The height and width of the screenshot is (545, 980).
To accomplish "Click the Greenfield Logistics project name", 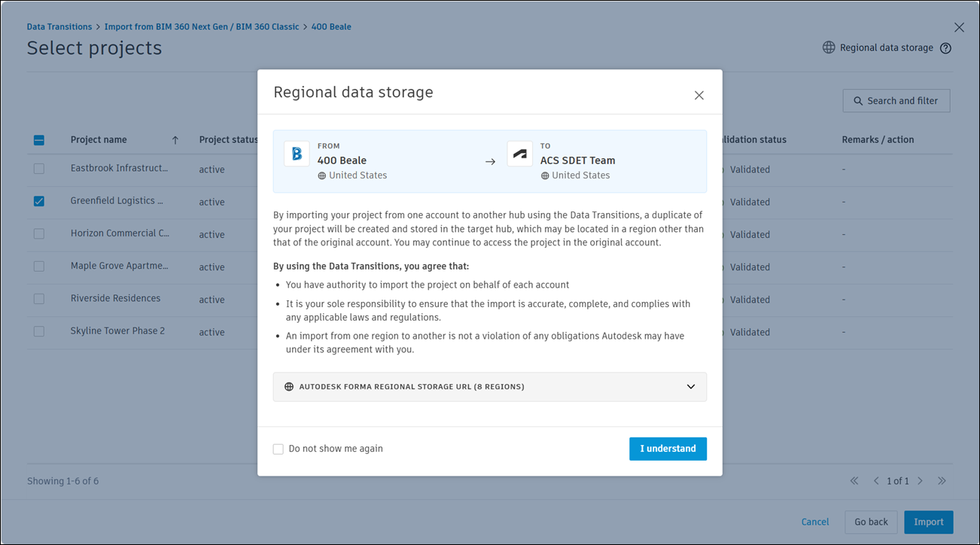I will click(117, 201).
